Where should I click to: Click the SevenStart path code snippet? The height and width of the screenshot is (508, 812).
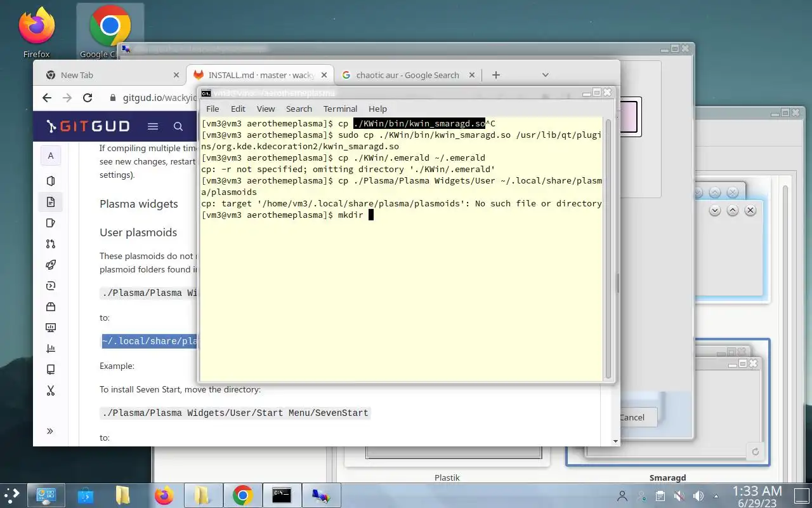tap(235, 413)
